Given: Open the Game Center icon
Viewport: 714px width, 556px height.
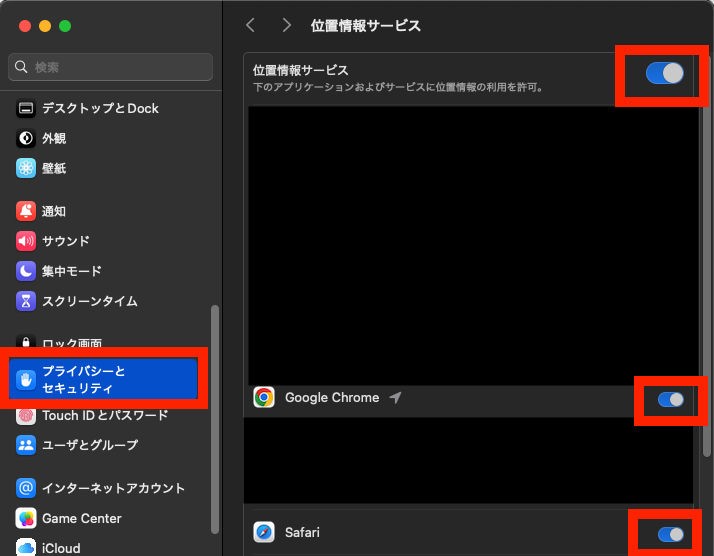Looking at the screenshot, I should click(26, 518).
